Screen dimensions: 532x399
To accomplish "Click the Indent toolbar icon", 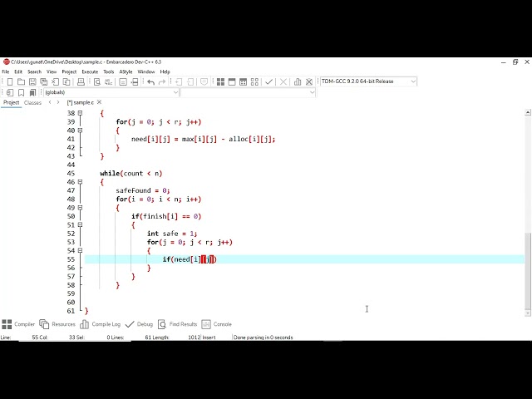I will pos(179,81).
